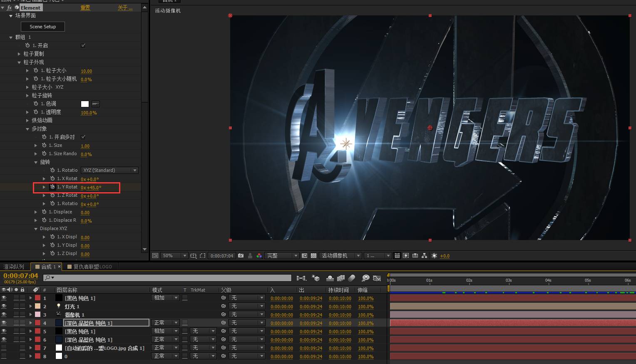The height and width of the screenshot is (364, 636).
Task: Show layer 7 自动追踪的 LOGO.jpg
Action: pos(4,348)
